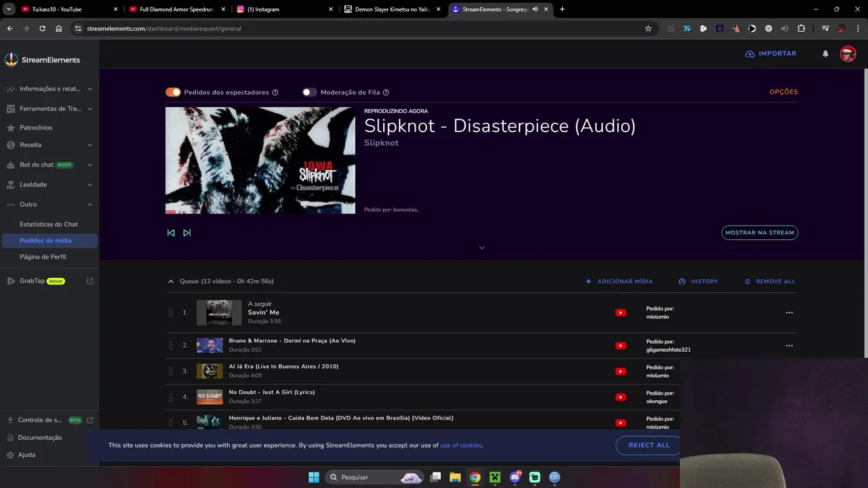Open OPÇÕES settings link
868x488 pixels.
(783, 92)
